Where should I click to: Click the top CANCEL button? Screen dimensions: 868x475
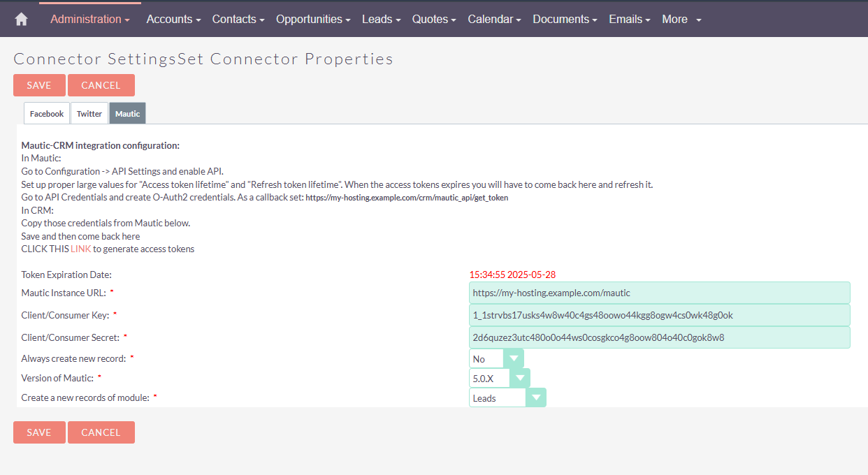point(101,85)
